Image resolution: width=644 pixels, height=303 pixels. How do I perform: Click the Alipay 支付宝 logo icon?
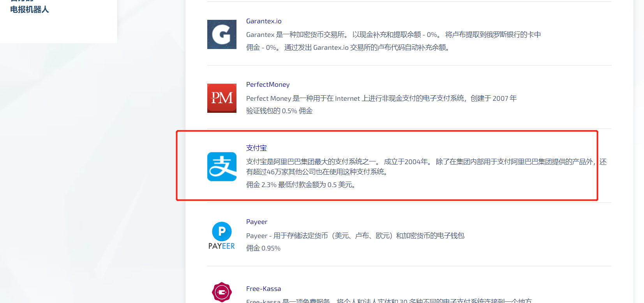tap(222, 166)
